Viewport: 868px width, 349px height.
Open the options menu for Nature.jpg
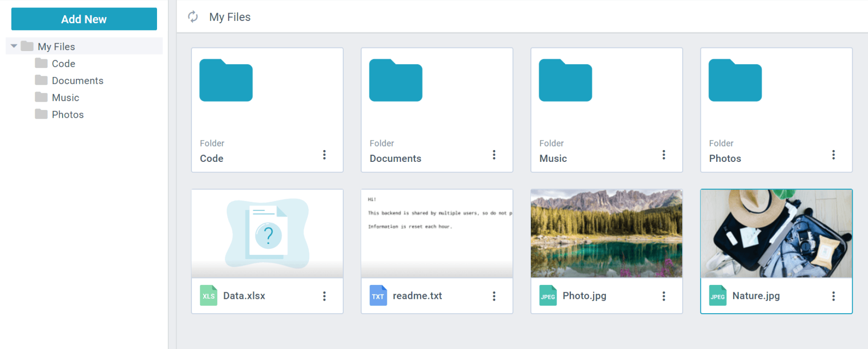pos(833,296)
